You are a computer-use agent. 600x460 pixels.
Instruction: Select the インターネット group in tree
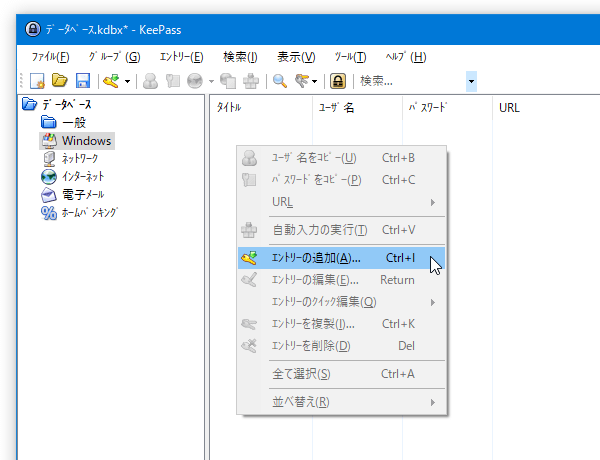[x=83, y=176]
